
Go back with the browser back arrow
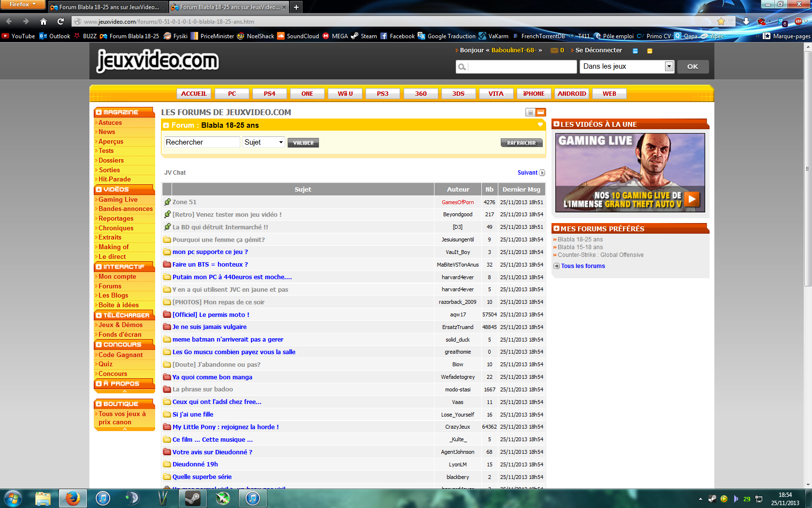pyautogui.click(x=9, y=21)
